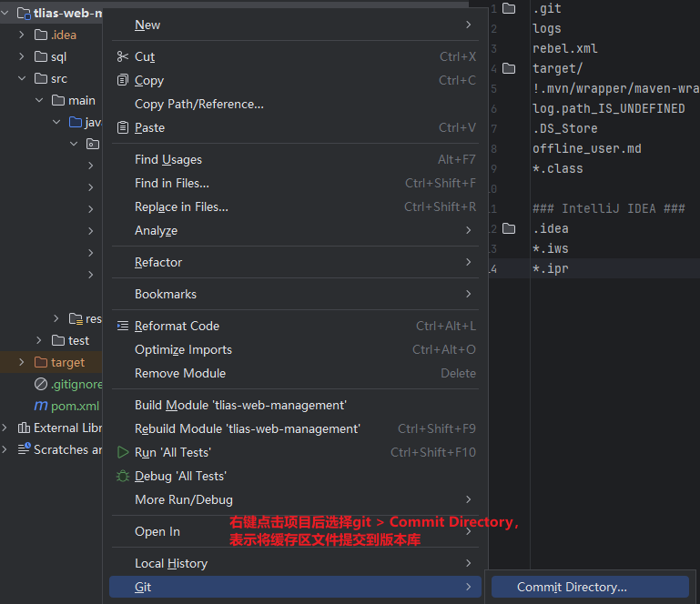
Task: Collapse the src folder
Action: (x=22, y=78)
